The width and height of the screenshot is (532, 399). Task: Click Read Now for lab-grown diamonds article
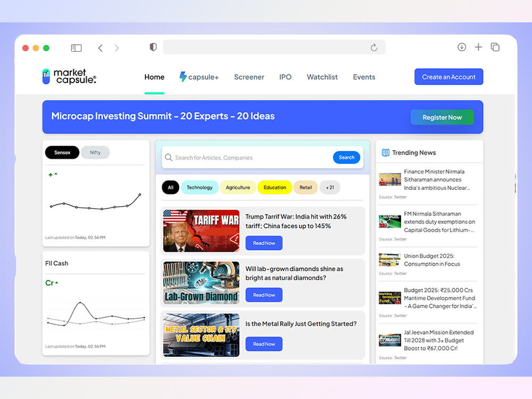click(x=264, y=295)
